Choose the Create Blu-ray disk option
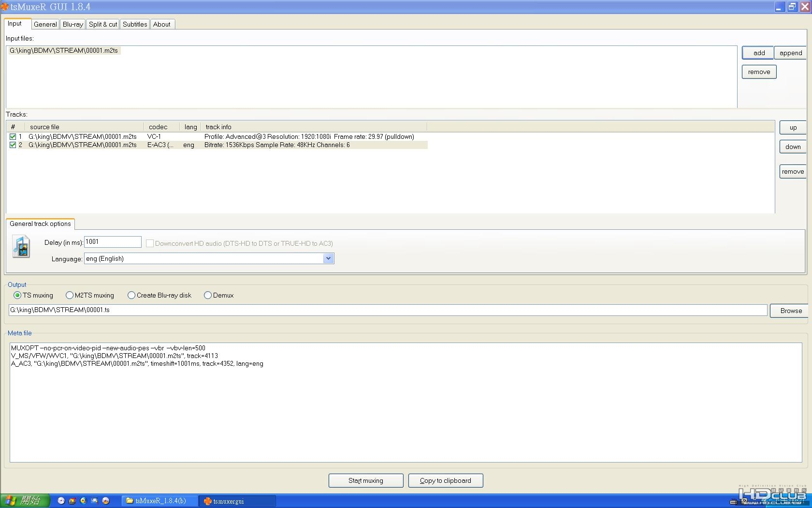 click(x=131, y=295)
